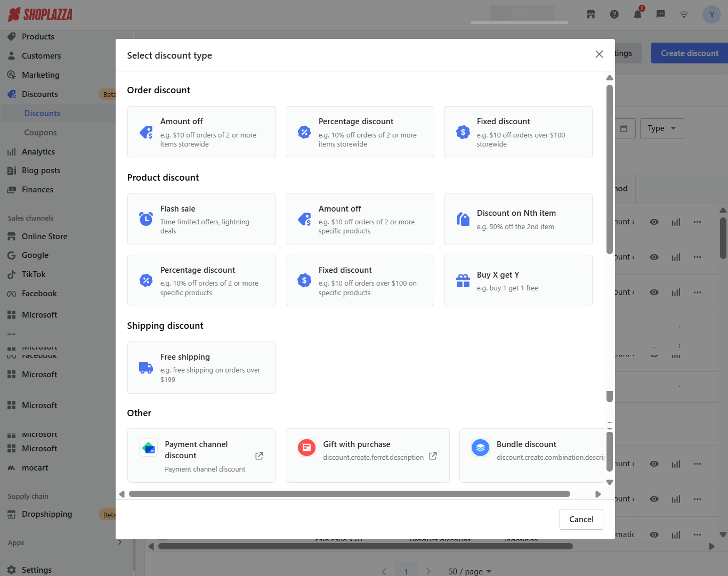Click eye icon on last discount row
Viewport: 728px width, 576px height.
click(x=654, y=534)
